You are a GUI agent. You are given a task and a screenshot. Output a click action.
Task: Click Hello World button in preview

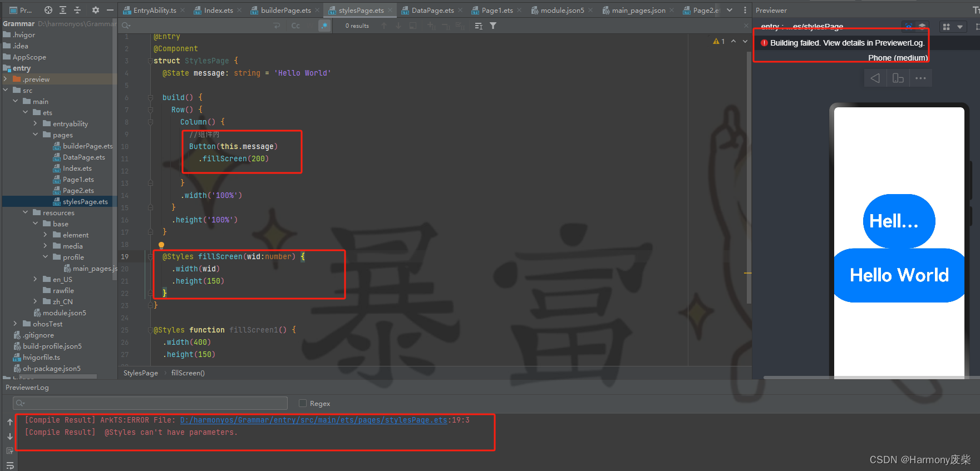[x=899, y=275]
